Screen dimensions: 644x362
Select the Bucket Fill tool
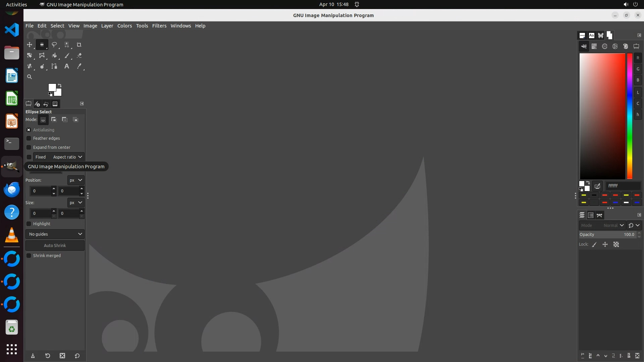pos(54,56)
